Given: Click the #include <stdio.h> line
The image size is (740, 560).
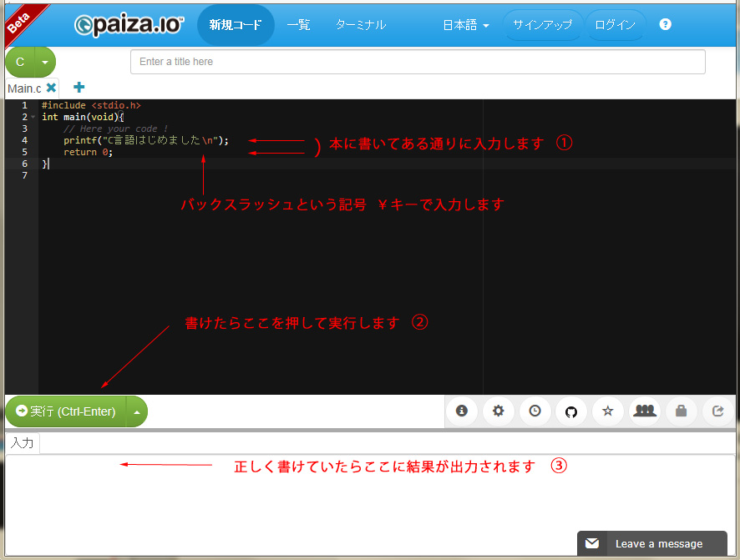Looking at the screenshot, I should point(91,105).
